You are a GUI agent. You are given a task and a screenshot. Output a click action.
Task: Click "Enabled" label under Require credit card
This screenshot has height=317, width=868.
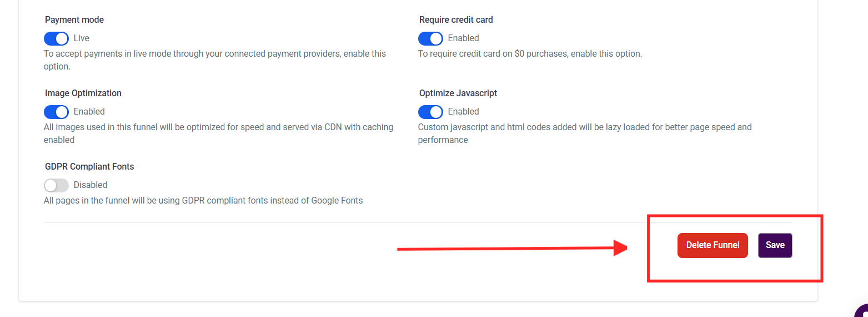tap(463, 38)
